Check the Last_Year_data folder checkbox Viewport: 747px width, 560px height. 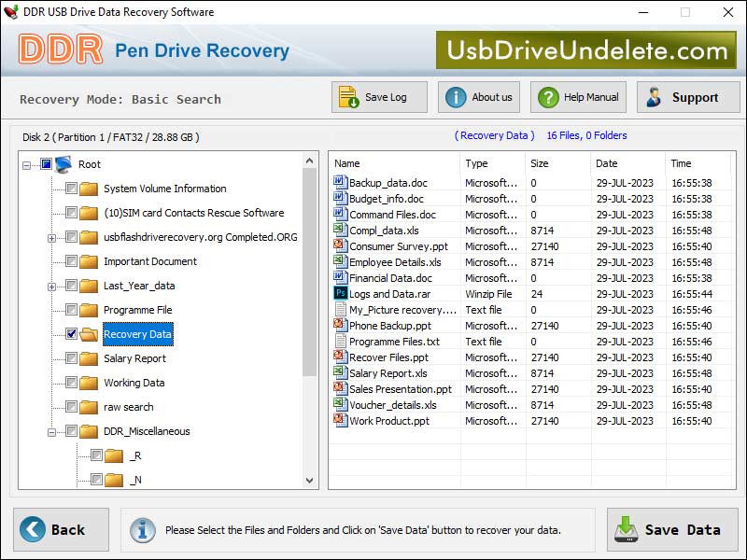[x=72, y=286]
